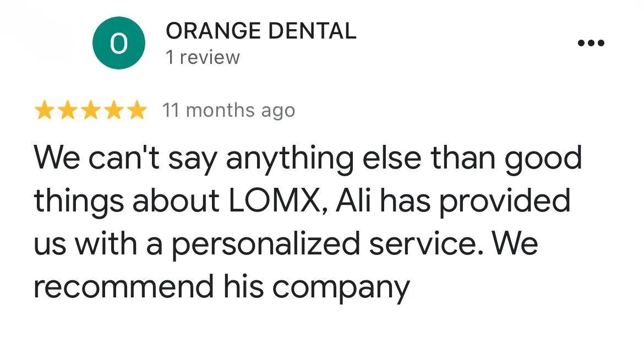Select the fourth yellow rating star
The width and height of the screenshot is (644, 342).
[114, 111]
